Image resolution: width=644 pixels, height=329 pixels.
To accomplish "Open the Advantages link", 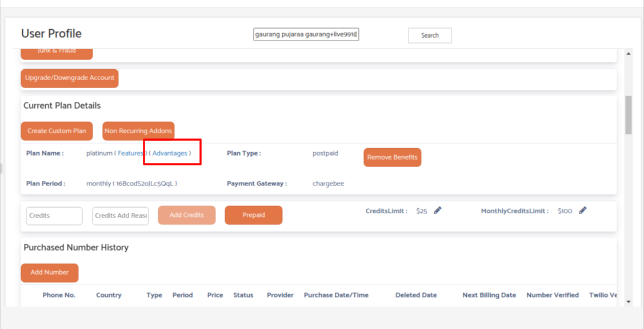I will point(170,153).
